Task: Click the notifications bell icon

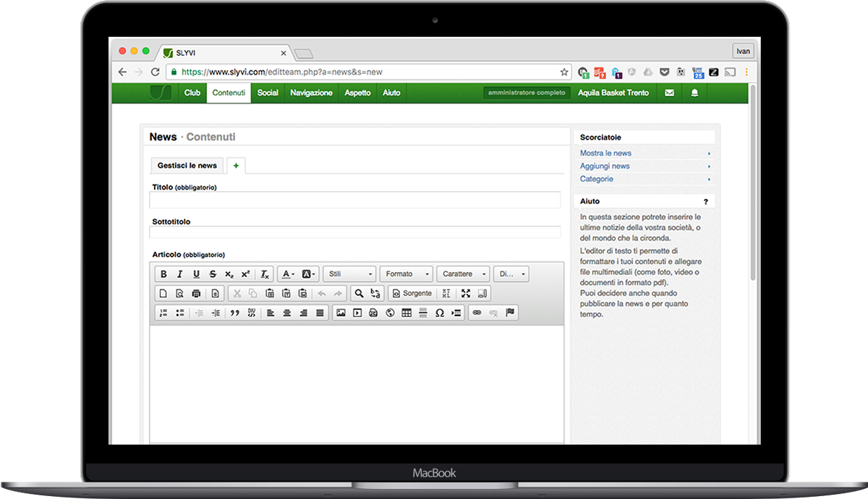Action: [694, 93]
